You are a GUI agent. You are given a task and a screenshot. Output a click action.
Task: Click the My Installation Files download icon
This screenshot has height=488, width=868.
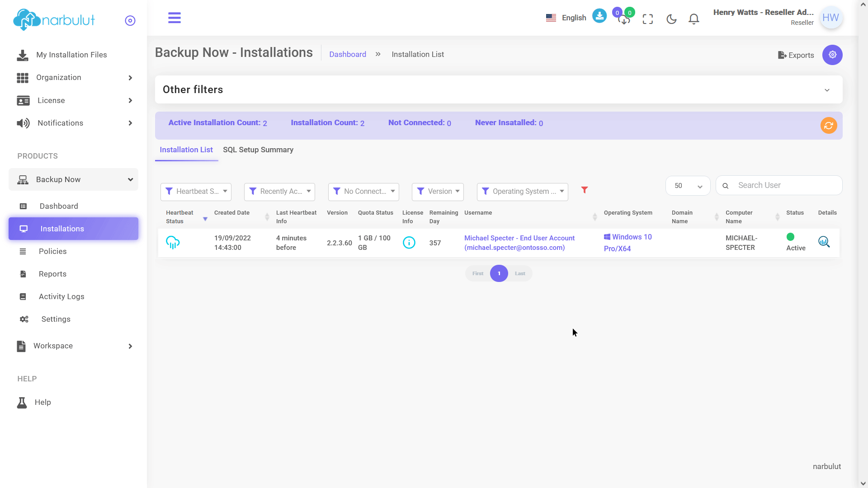coord(22,55)
